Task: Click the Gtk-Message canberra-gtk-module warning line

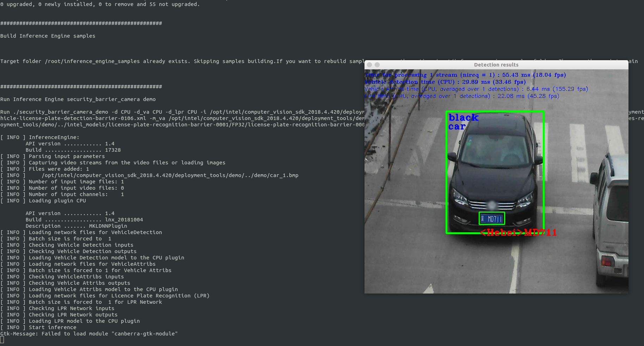Action: pos(89,334)
